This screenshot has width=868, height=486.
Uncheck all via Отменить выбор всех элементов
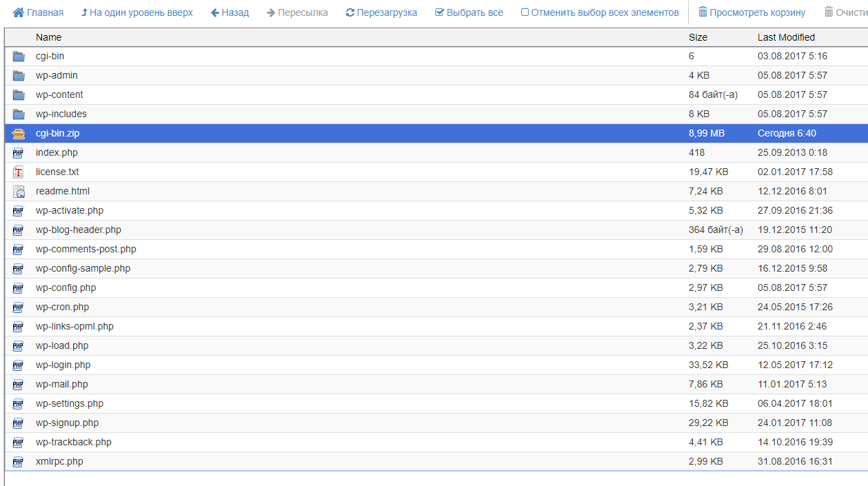599,12
